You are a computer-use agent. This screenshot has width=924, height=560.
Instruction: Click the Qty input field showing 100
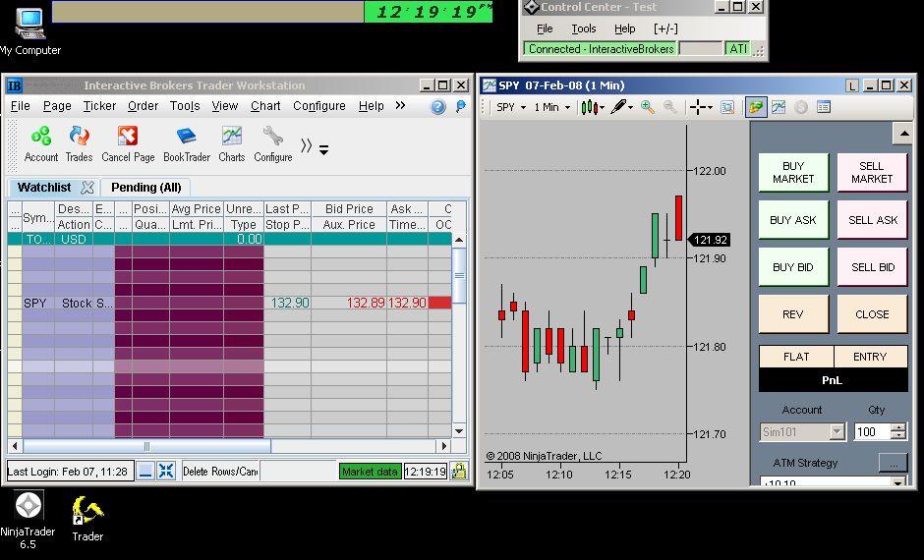pyautogui.click(x=872, y=431)
